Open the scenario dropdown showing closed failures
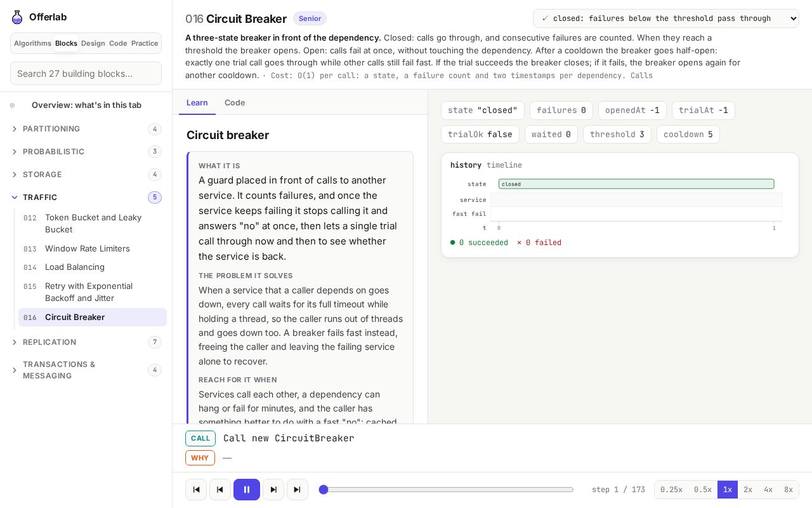Viewport: 812px width, 508px height. click(x=666, y=18)
